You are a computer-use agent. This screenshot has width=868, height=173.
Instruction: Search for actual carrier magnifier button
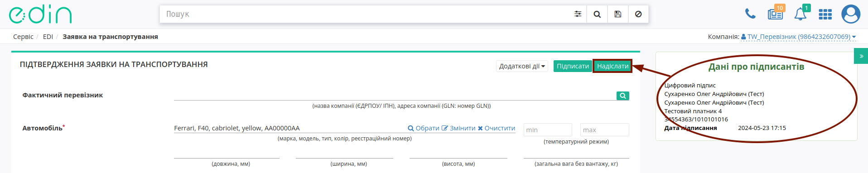(623, 96)
